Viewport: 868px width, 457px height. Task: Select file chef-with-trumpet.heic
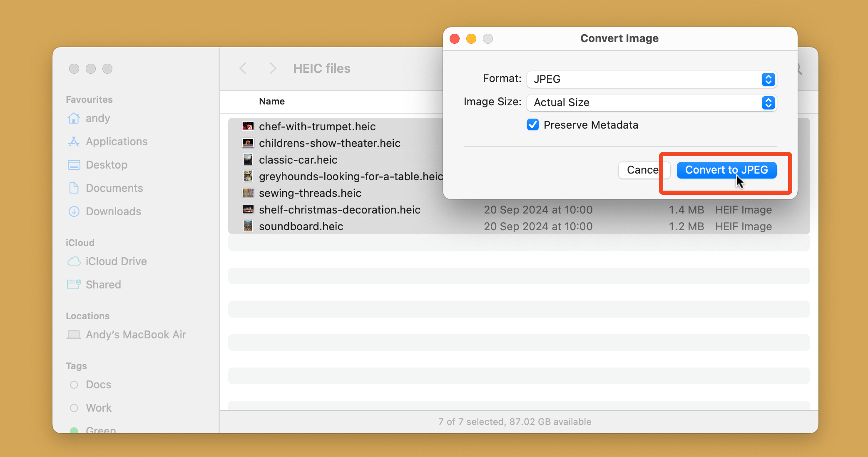(317, 127)
